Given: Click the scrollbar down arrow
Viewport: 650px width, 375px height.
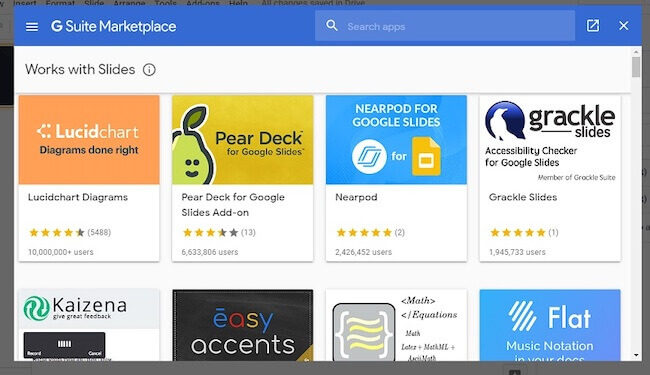Looking at the screenshot, I should pos(636,355).
